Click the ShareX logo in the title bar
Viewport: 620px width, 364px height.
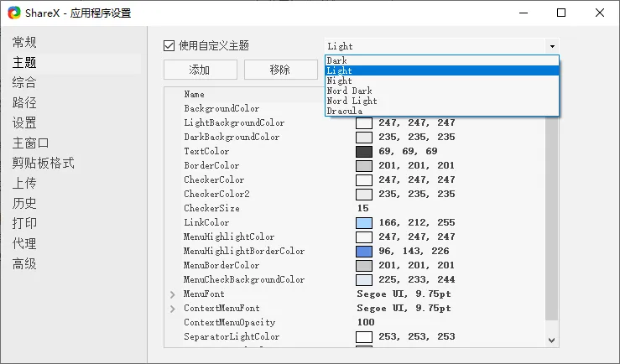point(14,13)
